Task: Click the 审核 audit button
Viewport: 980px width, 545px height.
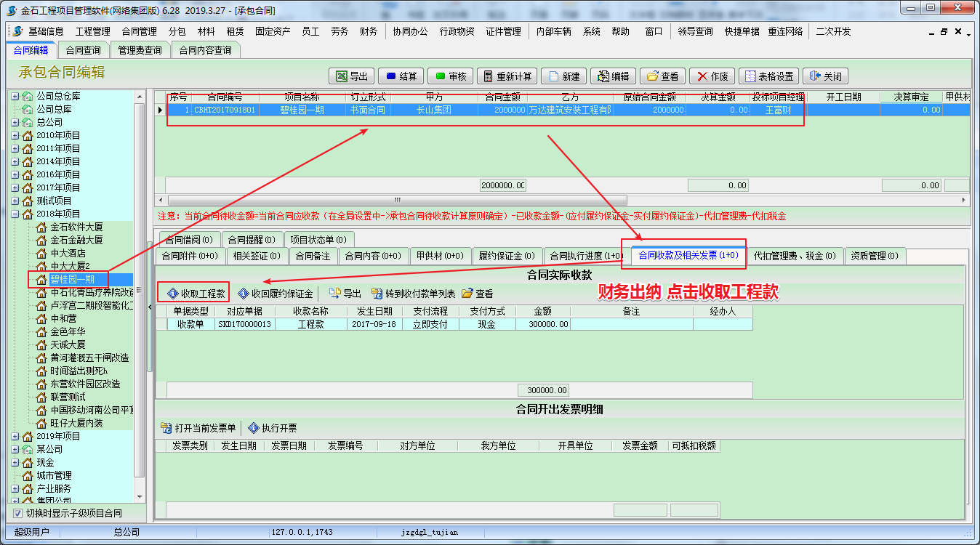Action: coord(450,76)
